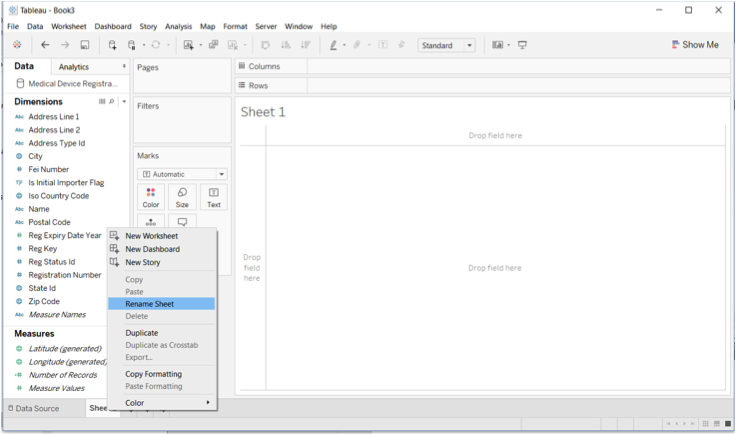Click the Show Mark Labels icon

[383, 45]
